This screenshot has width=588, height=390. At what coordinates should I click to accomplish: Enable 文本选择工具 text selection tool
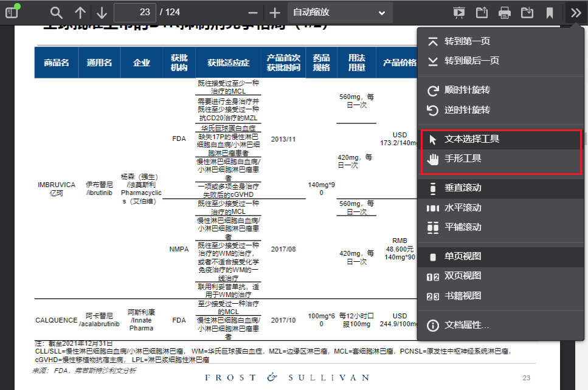[500, 139]
